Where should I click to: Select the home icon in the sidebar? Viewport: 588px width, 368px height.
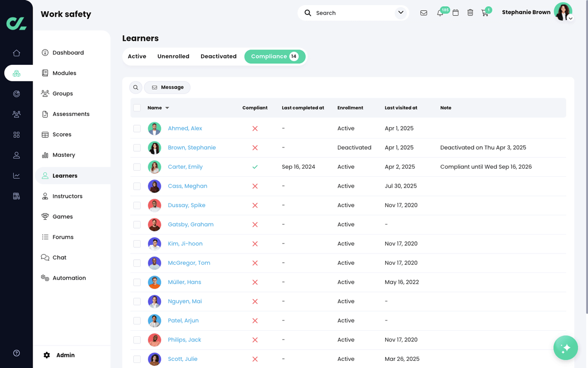click(x=16, y=52)
